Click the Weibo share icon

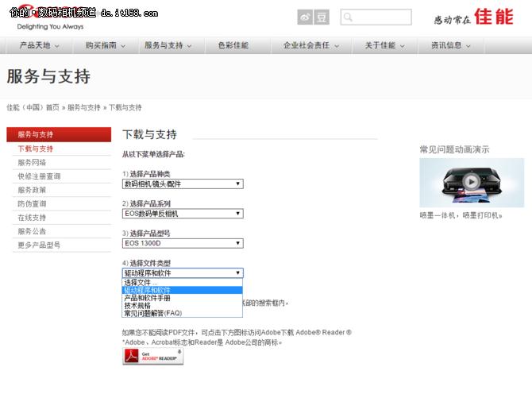pyautogui.click(x=305, y=17)
